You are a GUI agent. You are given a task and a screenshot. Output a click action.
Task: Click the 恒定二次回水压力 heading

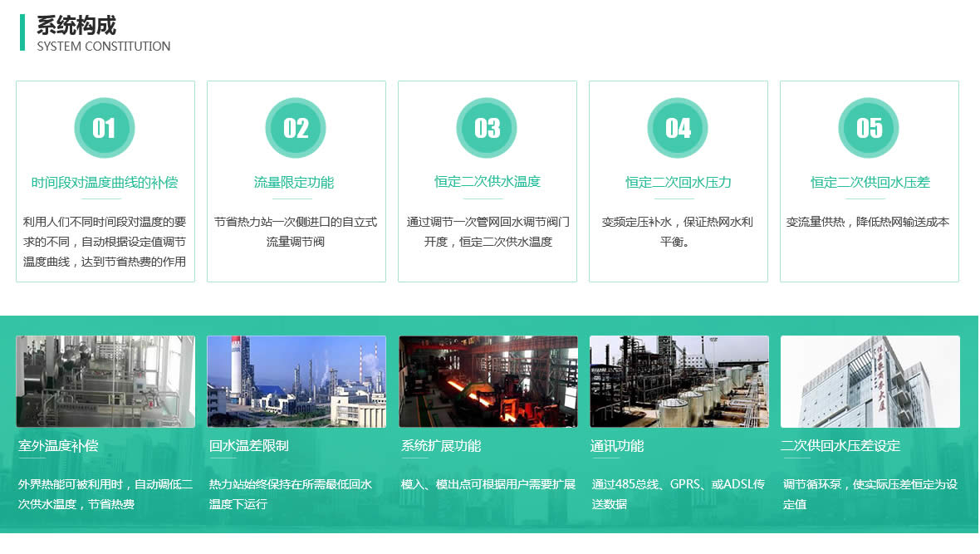pyautogui.click(x=678, y=182)
